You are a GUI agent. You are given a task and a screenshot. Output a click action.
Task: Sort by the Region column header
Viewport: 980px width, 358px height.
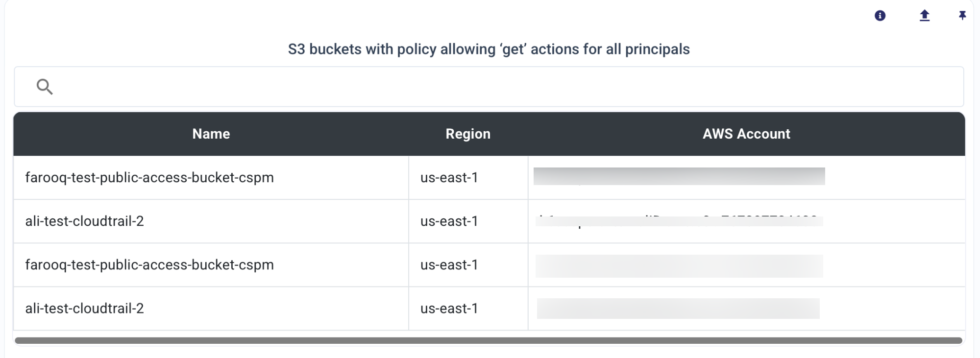click(468, 134)
